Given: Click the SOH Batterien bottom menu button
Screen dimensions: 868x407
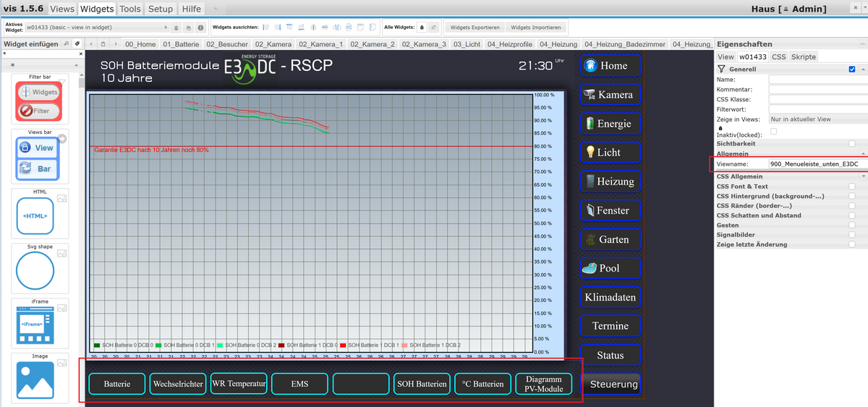Looking at the screenshot, I should click(422, 384).
